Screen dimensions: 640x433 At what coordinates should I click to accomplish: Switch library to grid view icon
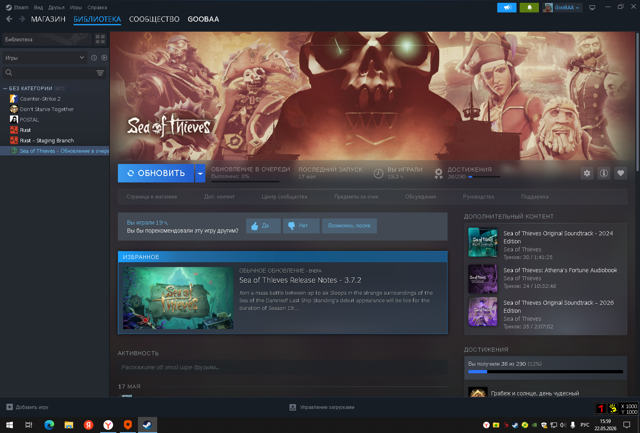pos(100,39)
